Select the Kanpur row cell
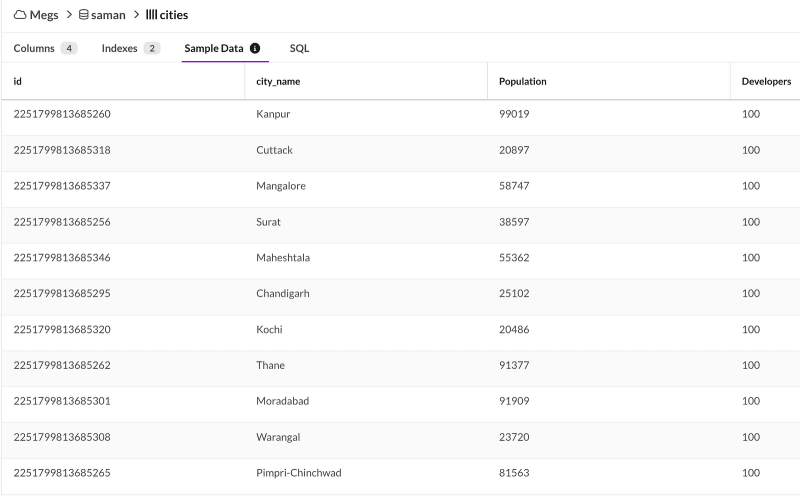This screenshot has height=496, width=800. 273,114
